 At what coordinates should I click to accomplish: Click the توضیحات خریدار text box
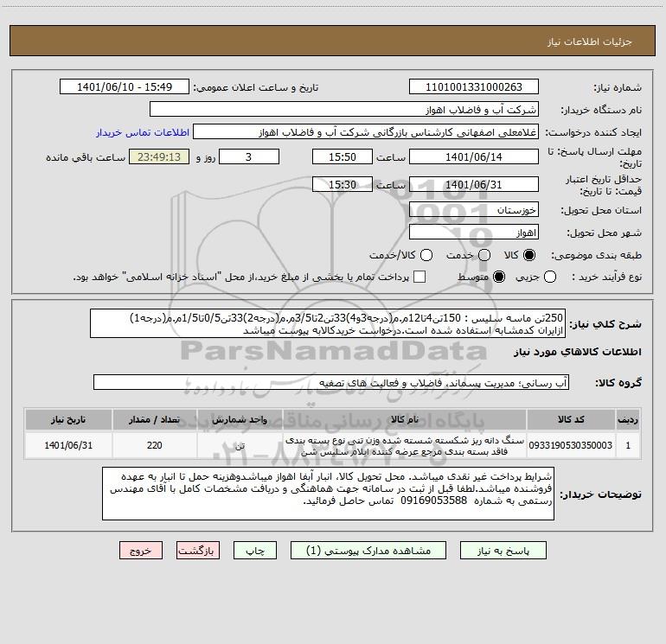(328, 494)
